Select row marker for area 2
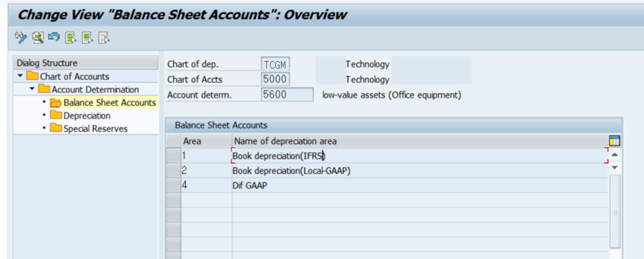 (174, 170)
